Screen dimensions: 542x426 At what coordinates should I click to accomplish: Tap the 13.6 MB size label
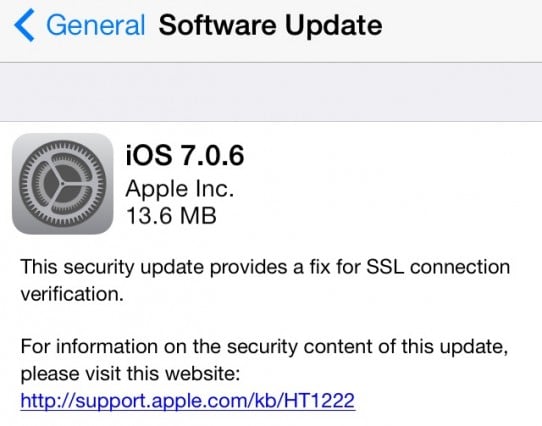pyautogui.click(x=171, y=215)
